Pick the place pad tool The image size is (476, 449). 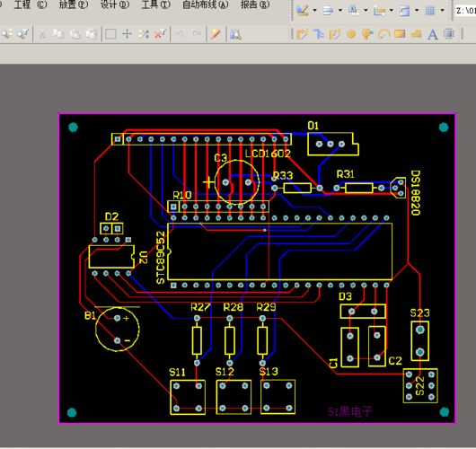(351, 34)
